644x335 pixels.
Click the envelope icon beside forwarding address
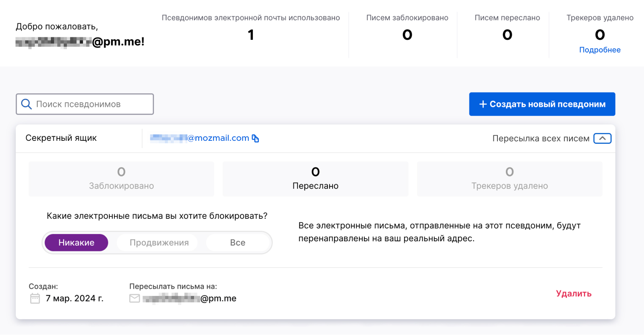[135, 299]
